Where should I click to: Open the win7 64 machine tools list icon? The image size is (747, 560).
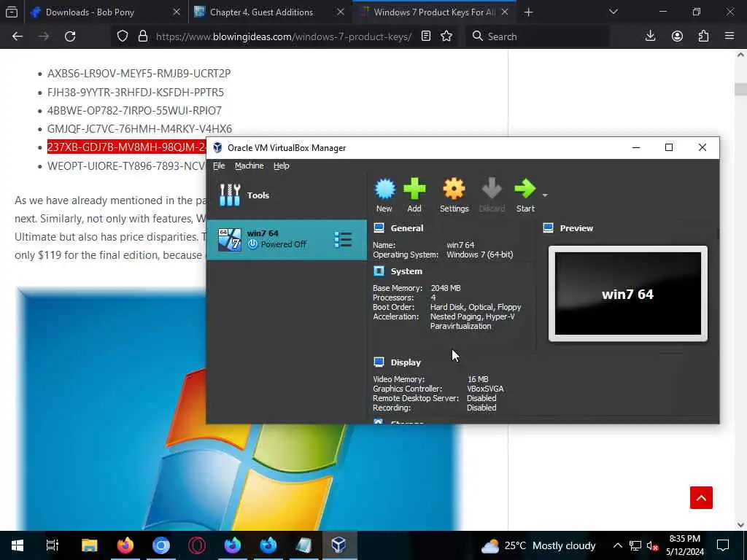coord(343,239)
